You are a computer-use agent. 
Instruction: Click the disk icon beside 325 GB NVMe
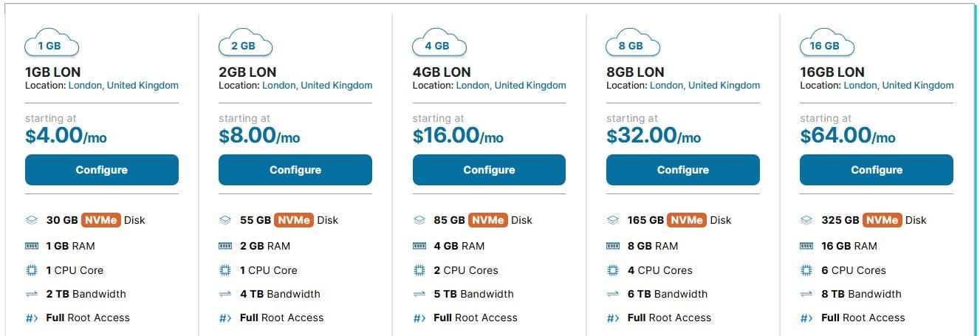pyautogui.click(x=806, y=220)
